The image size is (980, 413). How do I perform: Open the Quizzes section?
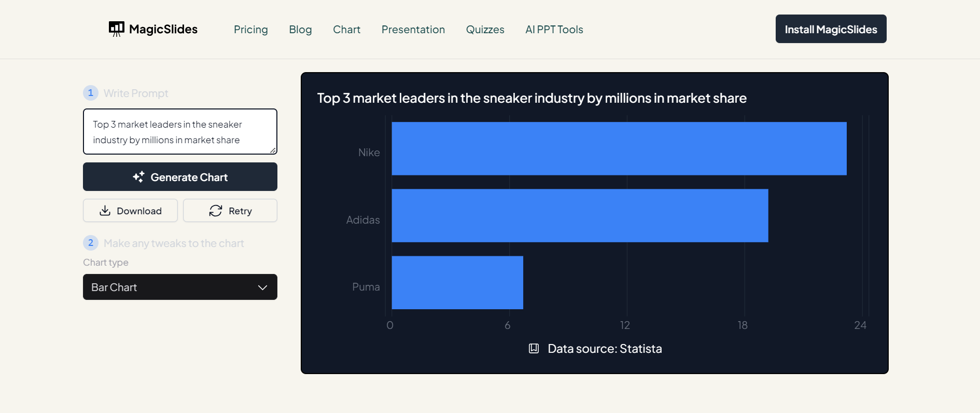[485, 30]
